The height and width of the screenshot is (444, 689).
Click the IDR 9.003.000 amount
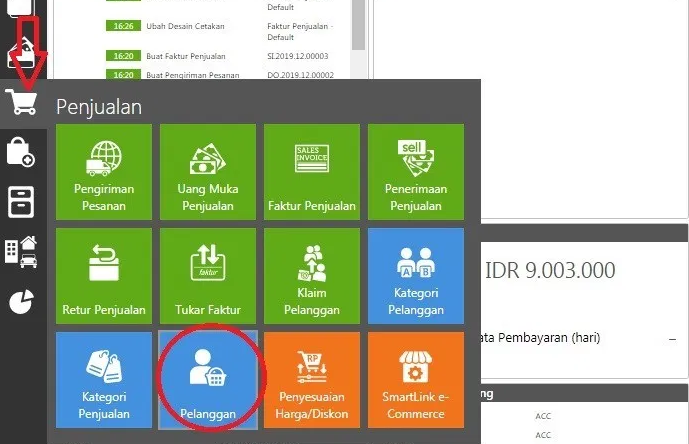(x=550, y=270)
